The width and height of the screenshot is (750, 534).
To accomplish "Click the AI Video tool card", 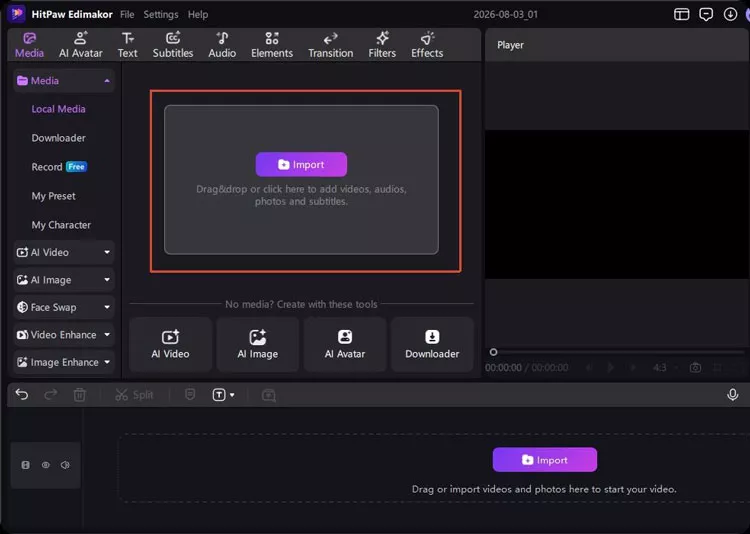I will [x=170, y=345].
